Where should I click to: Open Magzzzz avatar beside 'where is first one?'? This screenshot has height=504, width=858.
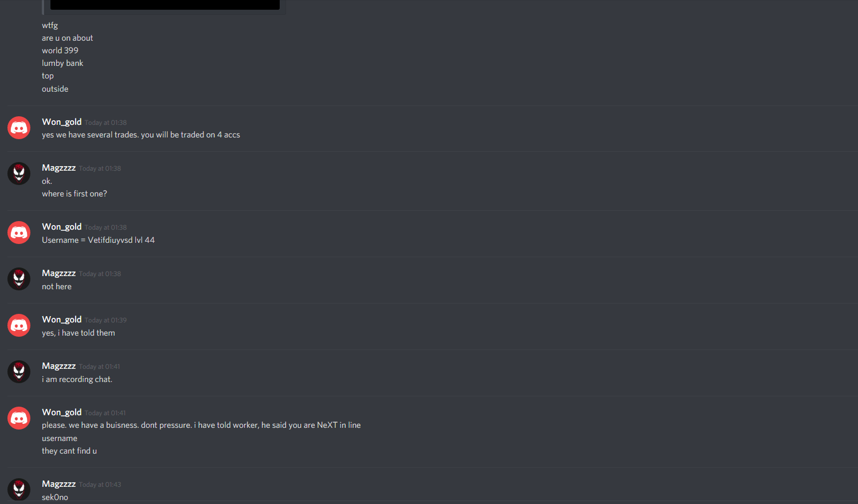pyautogui.click(x=19, y=174)
